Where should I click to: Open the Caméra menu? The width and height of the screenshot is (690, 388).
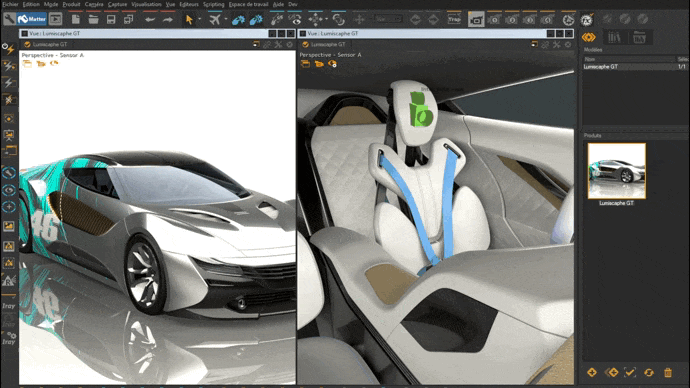click(x=94, y=4)
